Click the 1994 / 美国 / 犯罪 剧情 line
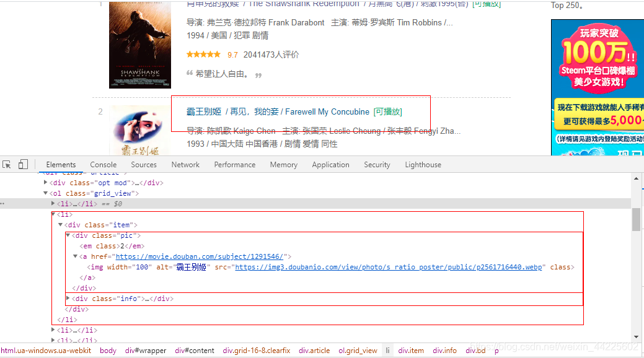The height and width of the screenshot is (358, 644). point(227,36)
